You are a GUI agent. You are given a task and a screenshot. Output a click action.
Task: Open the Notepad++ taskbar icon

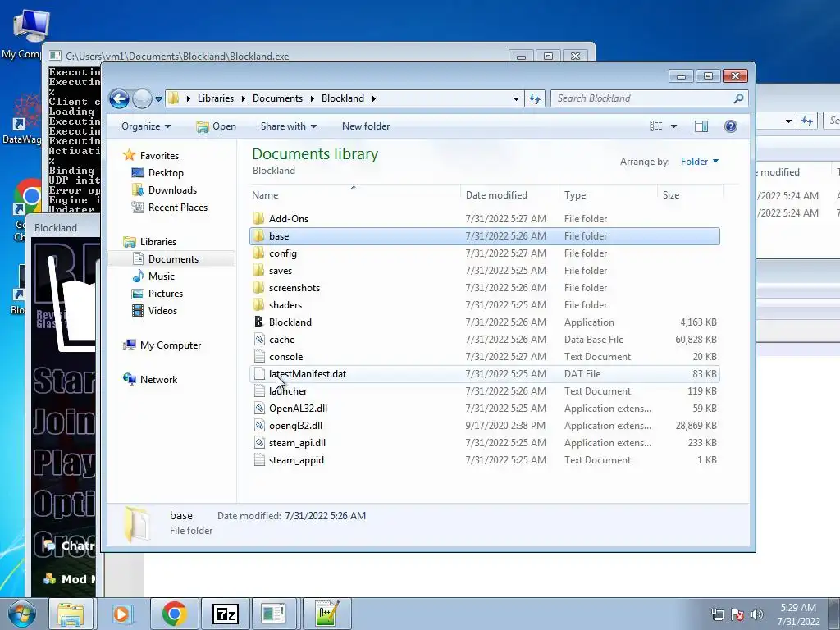click(328, 614)
